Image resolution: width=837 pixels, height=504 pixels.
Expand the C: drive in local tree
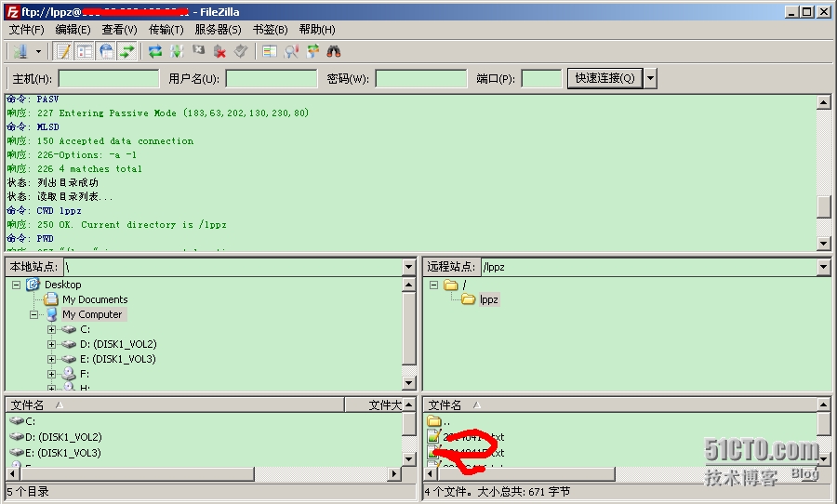click(52, 329)
